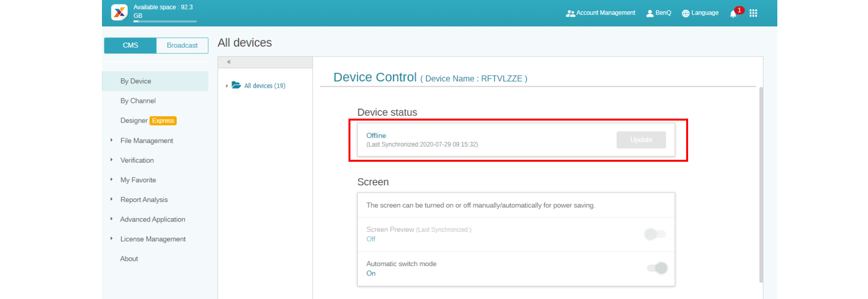Click the Available space progress bar
The image size is (868, 299).
(x=165, y=22)
